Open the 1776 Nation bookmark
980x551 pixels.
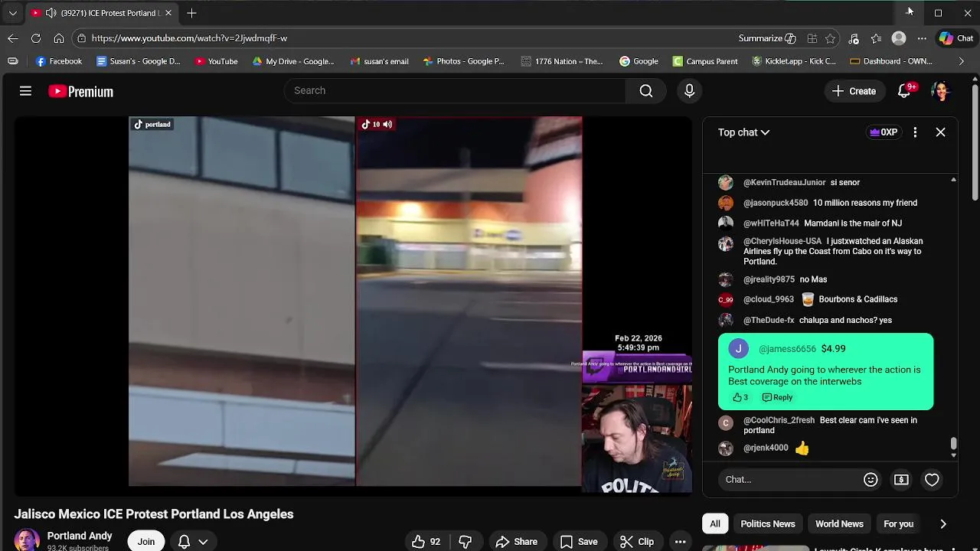[x=562, y=61]
